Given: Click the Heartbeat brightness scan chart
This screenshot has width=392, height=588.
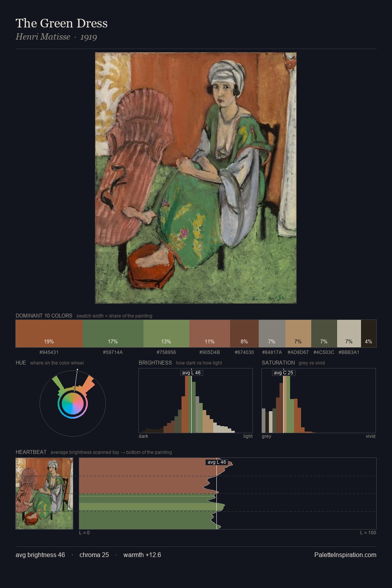Looking at the screenshot, I should point(228,494).
